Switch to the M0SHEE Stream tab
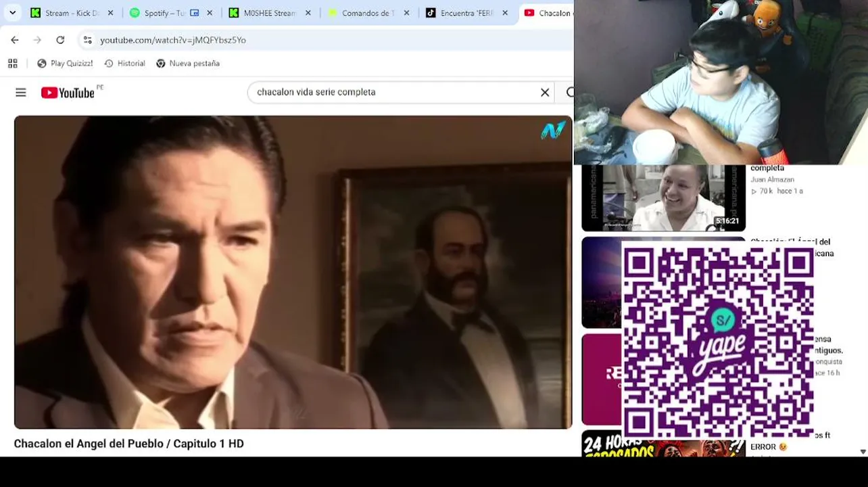This screenshot has width=868, height=487. (x=264, y=13)
